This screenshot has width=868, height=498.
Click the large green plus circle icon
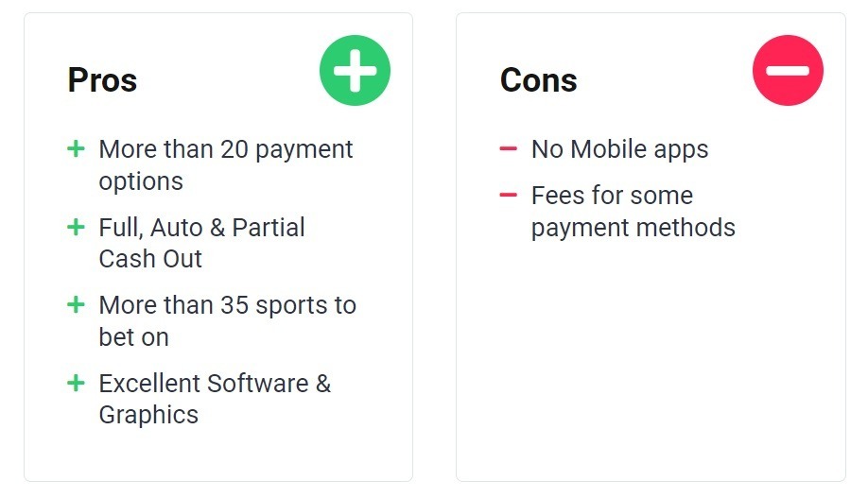point(355,70)
